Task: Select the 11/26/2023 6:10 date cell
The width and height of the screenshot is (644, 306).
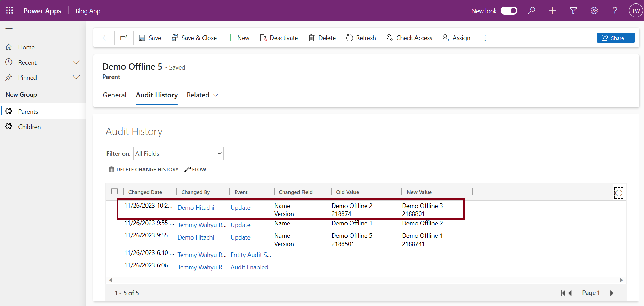Action: point(149,253)
